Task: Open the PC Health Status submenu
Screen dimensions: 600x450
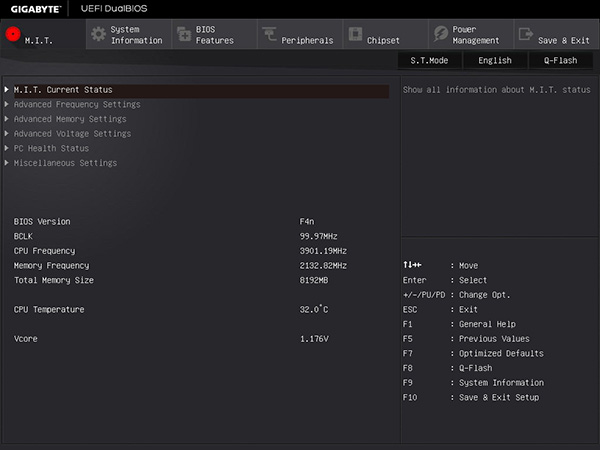Action: click(x=51, y=148)
